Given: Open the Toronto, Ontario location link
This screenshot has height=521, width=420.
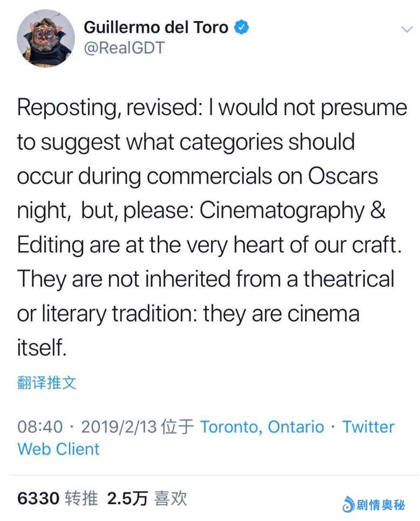Looking at the screenshot, I should tap(262, 427).
